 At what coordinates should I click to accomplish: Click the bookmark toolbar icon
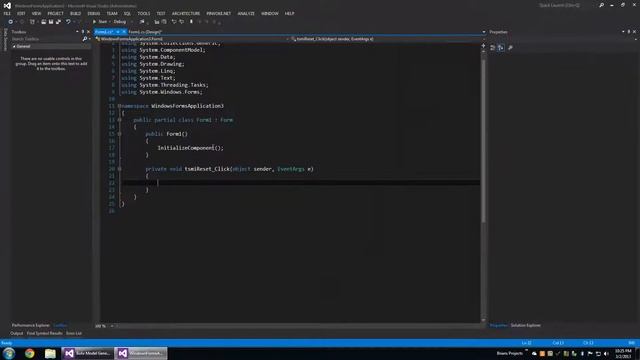point(191,22)
